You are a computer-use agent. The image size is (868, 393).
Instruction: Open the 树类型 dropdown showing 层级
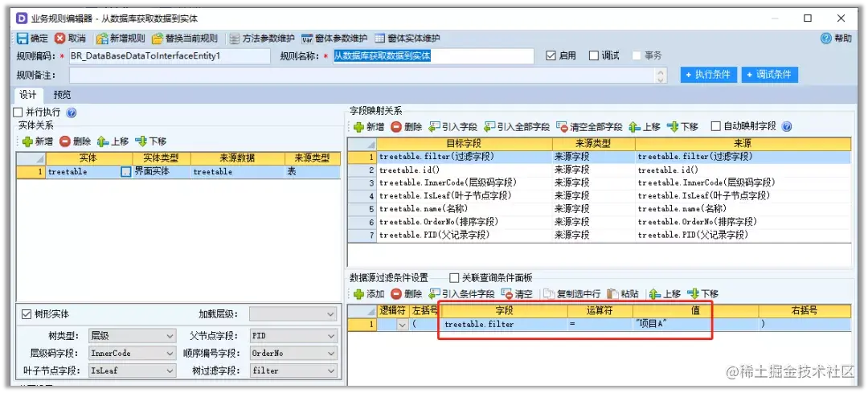pyautogui.click(x=132, y=335)
